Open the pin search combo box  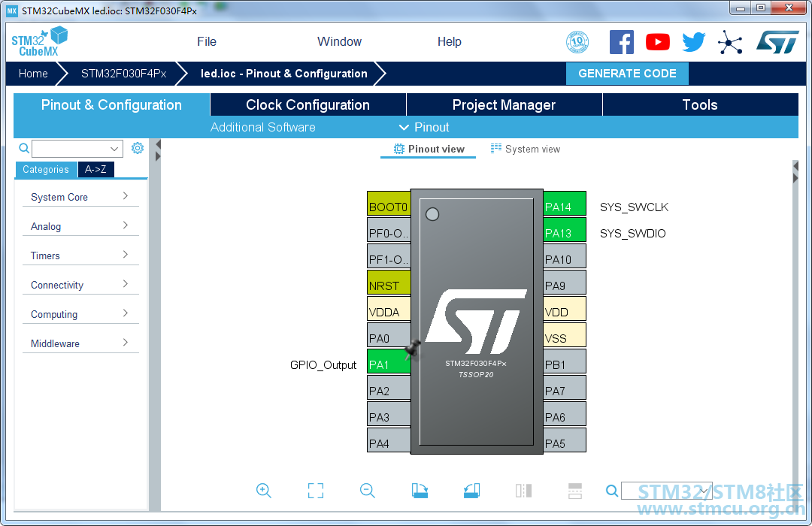[666, 490]
